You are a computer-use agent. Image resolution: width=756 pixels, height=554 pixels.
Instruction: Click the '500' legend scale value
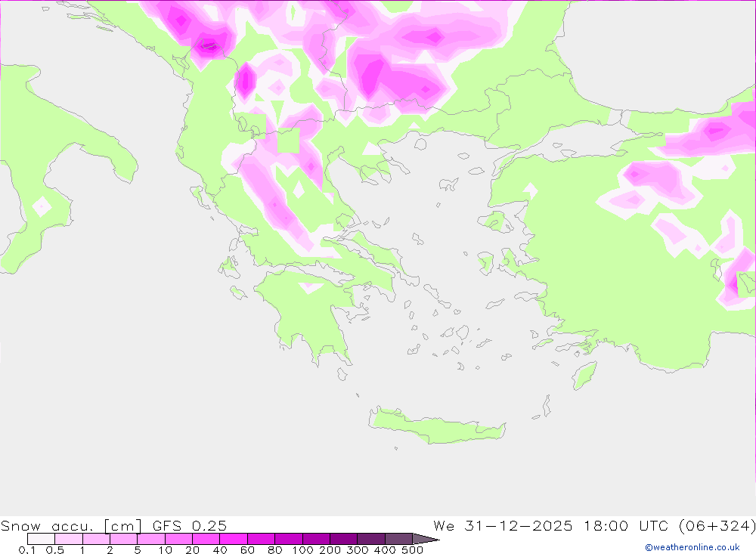tap(413, 550)
